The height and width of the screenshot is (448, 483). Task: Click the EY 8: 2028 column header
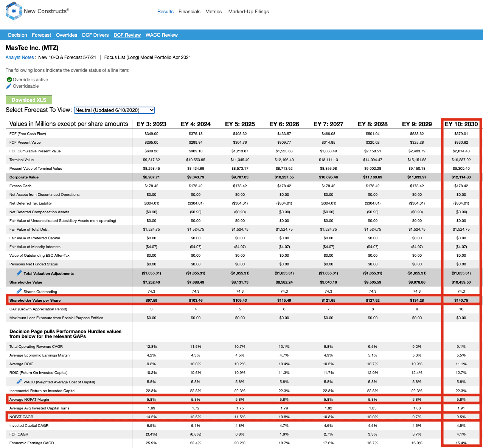click(x=373, y=124)
